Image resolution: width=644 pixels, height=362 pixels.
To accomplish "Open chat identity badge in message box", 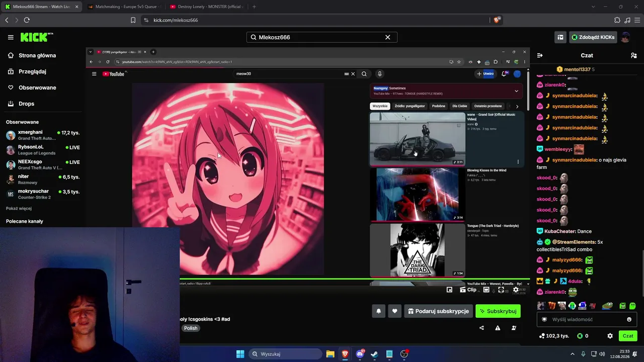I will (x=544, y=319).
